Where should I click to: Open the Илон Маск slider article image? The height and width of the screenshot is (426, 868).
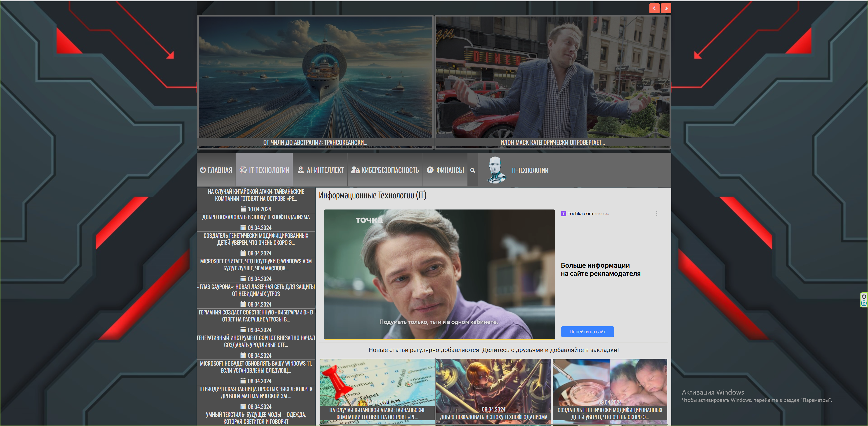(553, 77)
